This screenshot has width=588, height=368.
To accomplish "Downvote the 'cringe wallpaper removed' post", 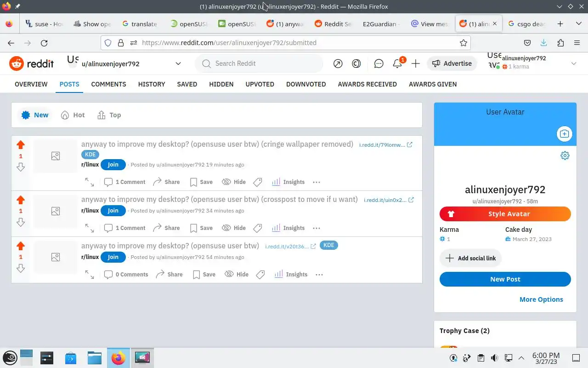I will point(21,167).
